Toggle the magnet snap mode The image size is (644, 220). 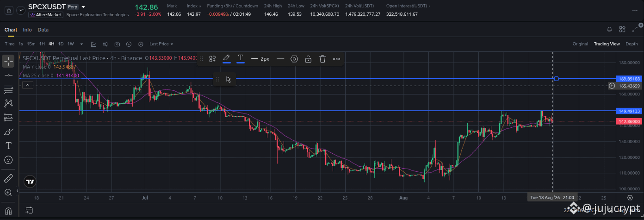[8, 211]
